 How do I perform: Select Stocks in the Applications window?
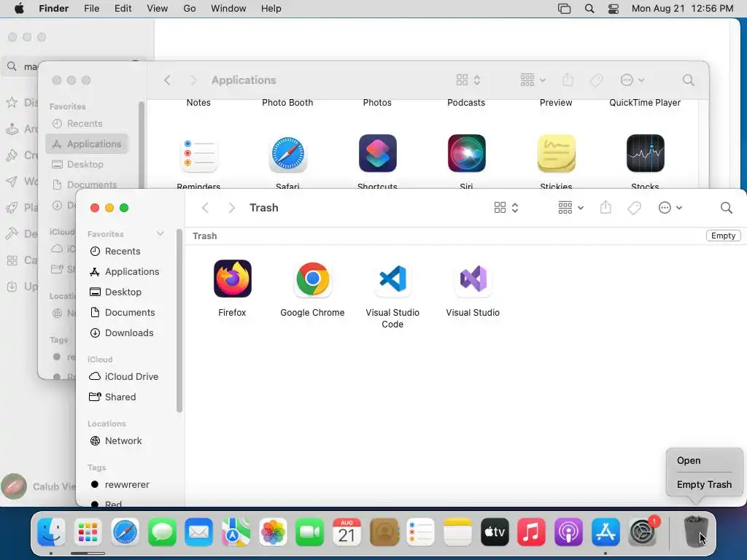(645, 153)
